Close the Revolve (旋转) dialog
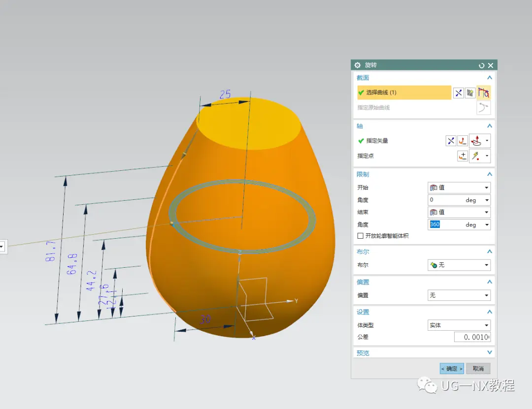Image resolution: width=532 pixels, height=409 pixels. click(491, 65)
